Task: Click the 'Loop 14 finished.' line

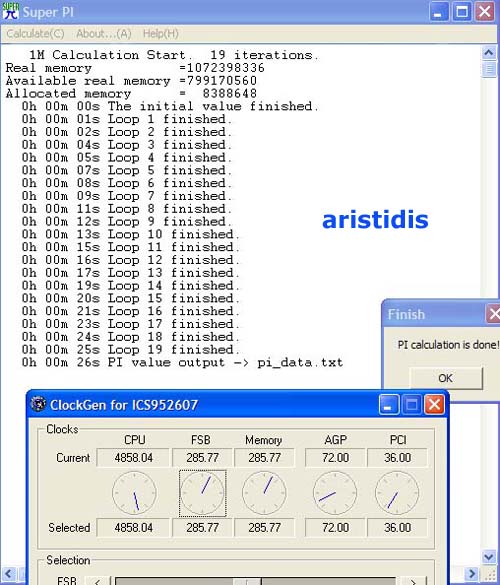Action: click(131, 286)
